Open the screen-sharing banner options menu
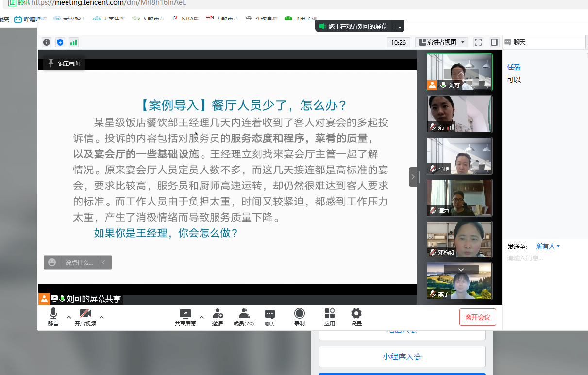Image resolution: width=588 pixels, height=375 pixels. point(398,26)
